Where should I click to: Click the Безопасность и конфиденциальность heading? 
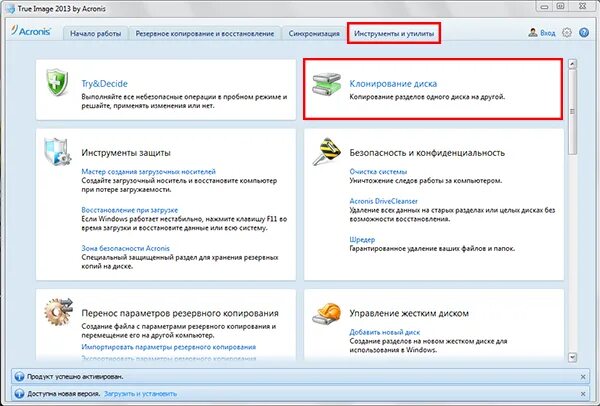click(427, 153)
